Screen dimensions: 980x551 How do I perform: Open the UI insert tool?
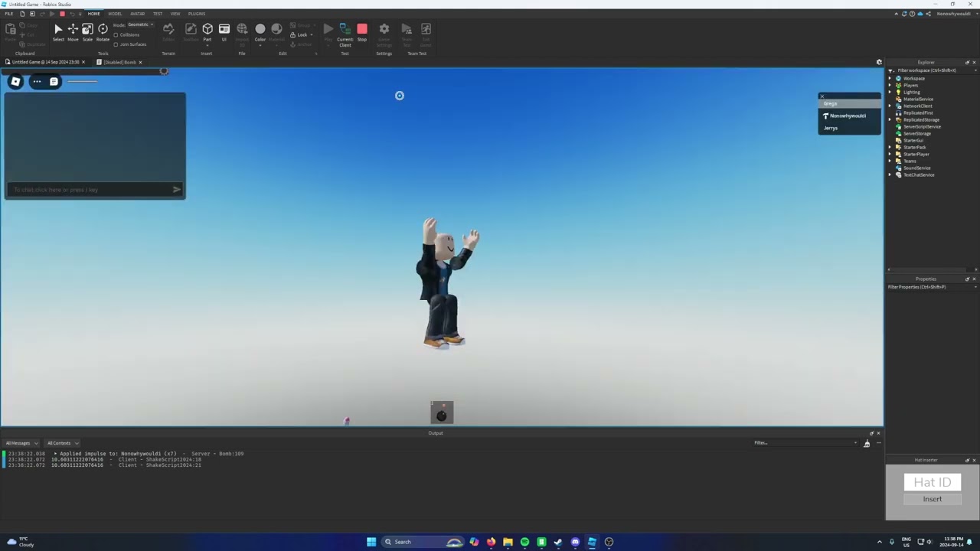224,32
